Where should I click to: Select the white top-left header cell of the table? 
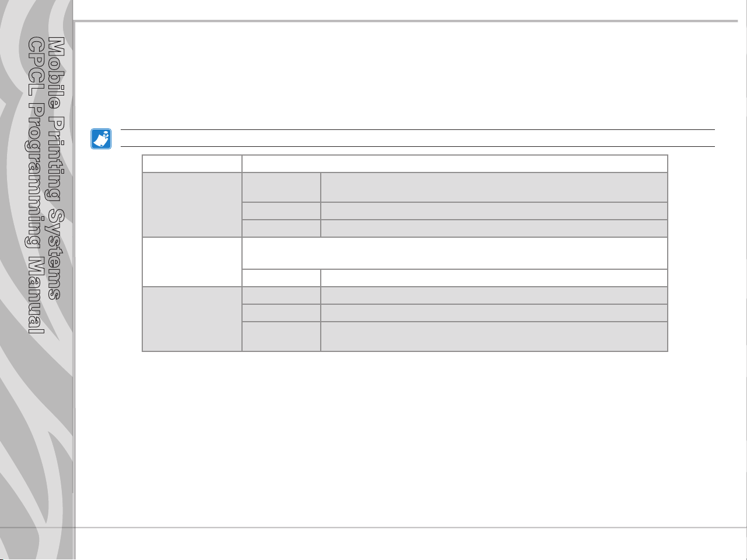pos(192,164)
